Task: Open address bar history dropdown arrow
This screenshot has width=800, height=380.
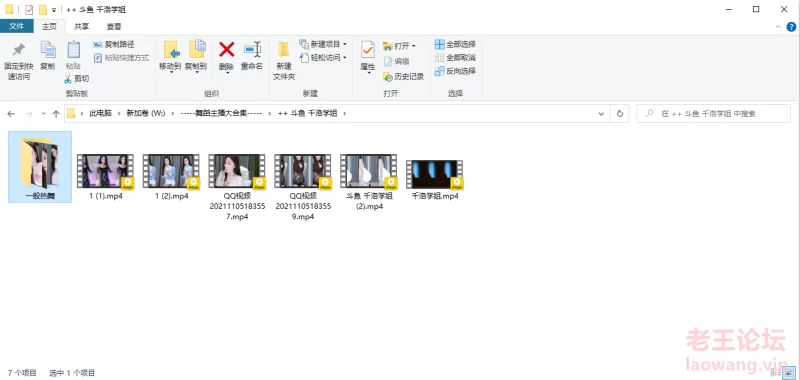Action: pos(601,114)
